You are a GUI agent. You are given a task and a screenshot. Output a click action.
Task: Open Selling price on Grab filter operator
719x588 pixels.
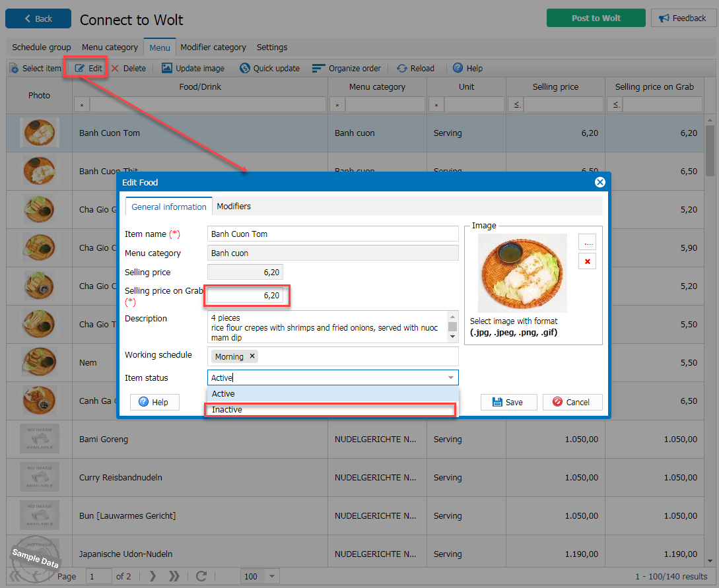pyautogui.click(x=615, y=105)
